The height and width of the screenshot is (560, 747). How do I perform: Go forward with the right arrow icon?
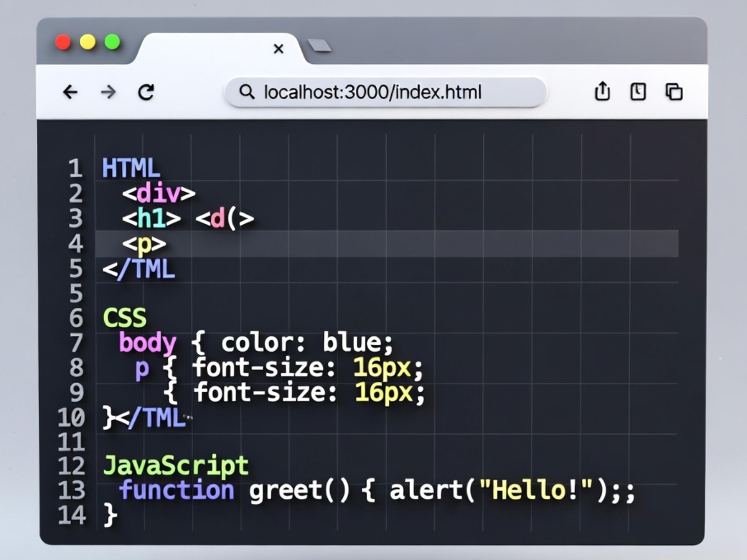[108, 92]
